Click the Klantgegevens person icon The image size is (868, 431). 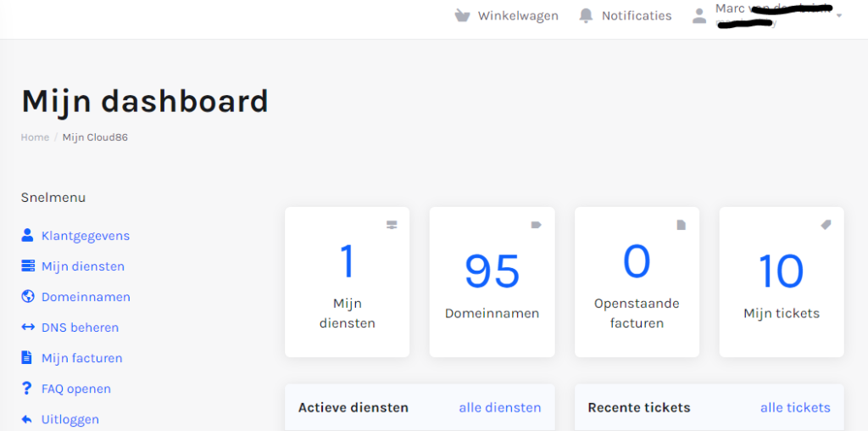click(28, 236)
